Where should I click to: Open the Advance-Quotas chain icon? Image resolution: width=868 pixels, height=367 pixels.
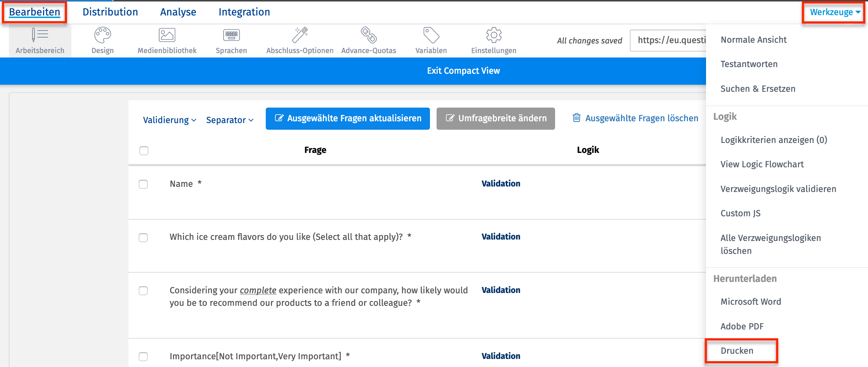click(x=368, y=35)
